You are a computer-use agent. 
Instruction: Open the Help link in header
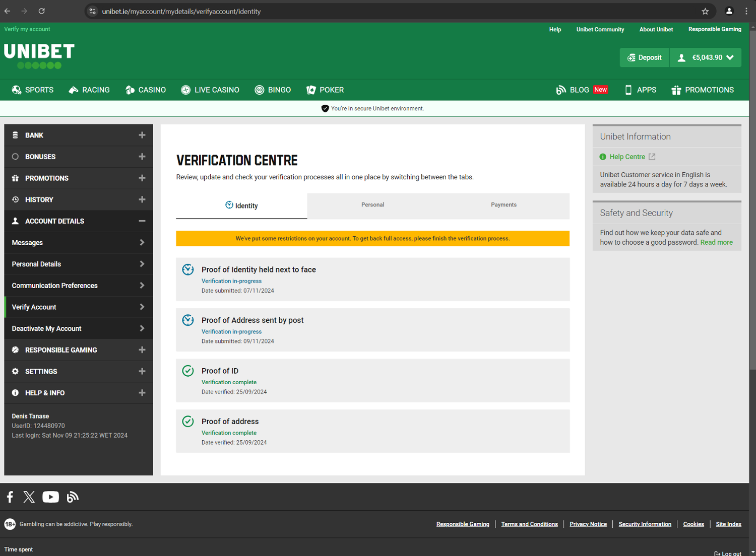(555, 29)
